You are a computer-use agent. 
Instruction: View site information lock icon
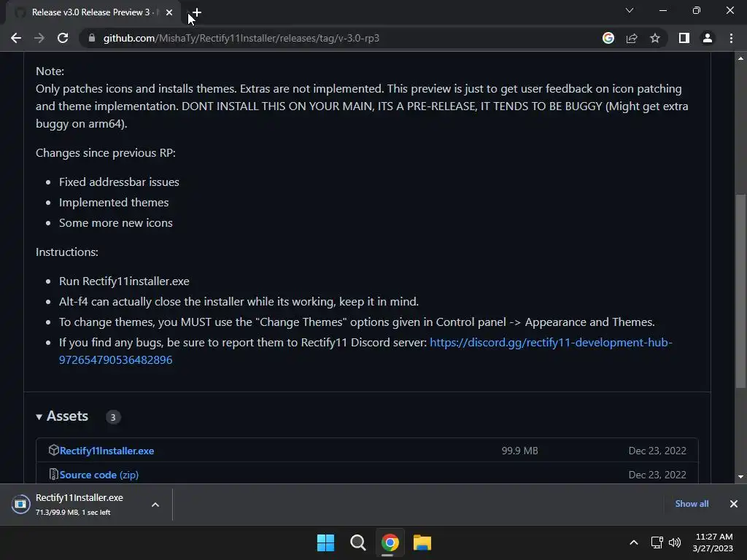[x=91, y=38]
